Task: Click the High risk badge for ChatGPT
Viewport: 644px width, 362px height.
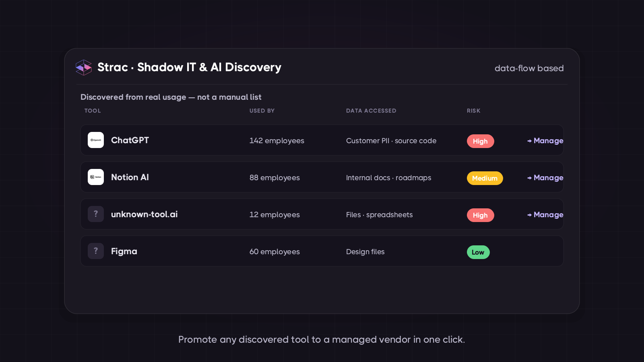Action: point(480,141)
